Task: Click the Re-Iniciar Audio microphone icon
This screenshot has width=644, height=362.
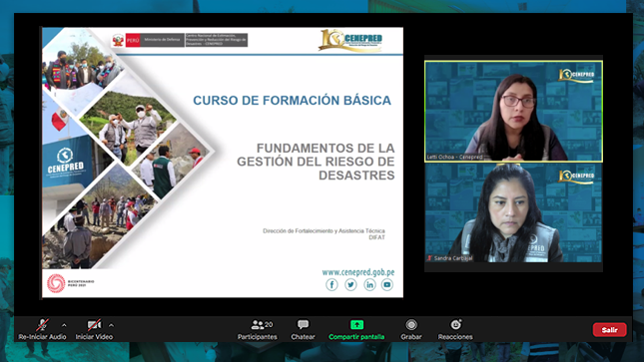Action: pos(42,325)
